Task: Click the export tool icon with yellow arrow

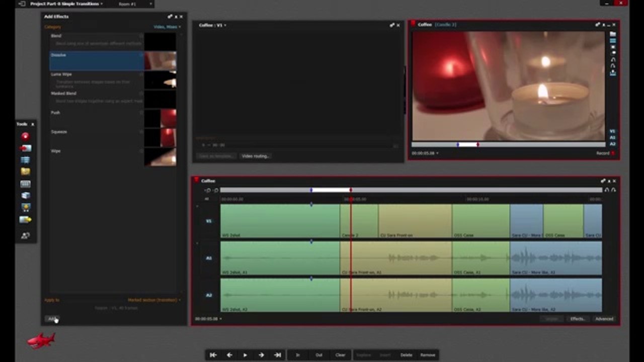Action: (x=25, y=220)
